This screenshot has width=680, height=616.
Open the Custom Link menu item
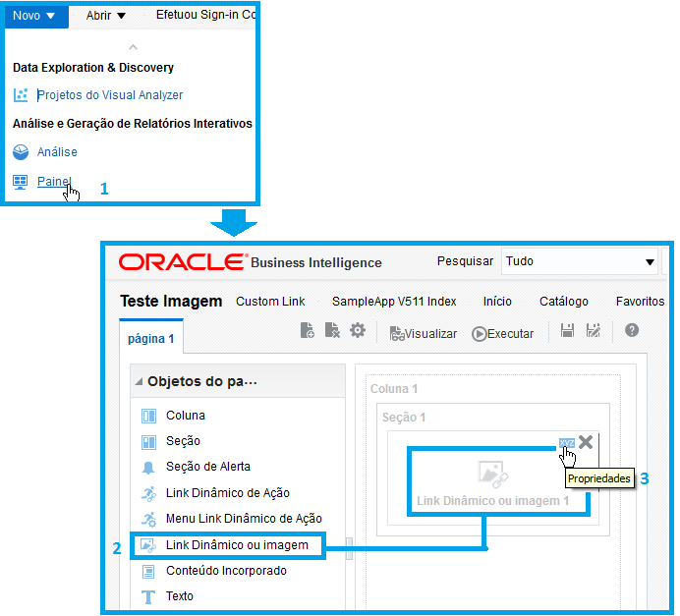click(x=270, y=302)
